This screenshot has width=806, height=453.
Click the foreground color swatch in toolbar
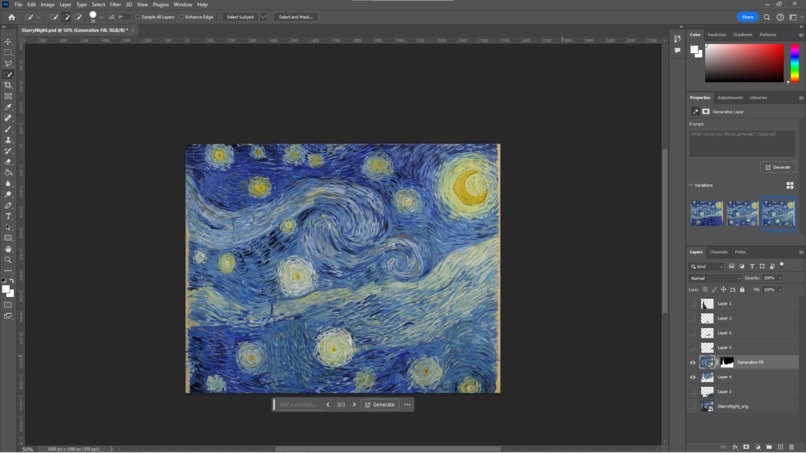click(x=6, y=289)
